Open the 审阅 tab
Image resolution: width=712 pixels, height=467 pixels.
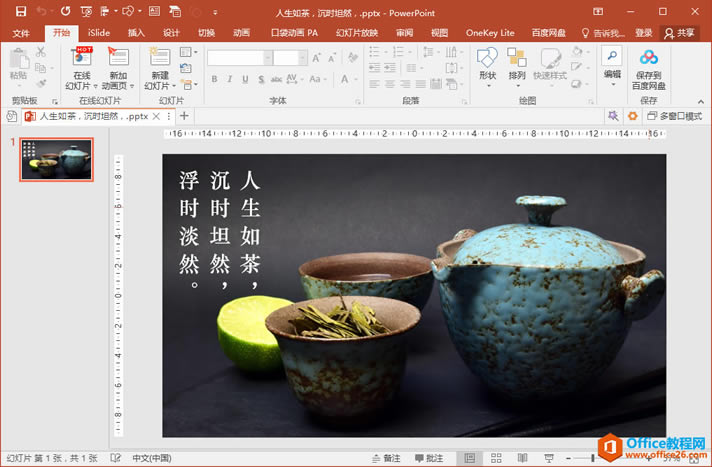(x=404, y=33)
